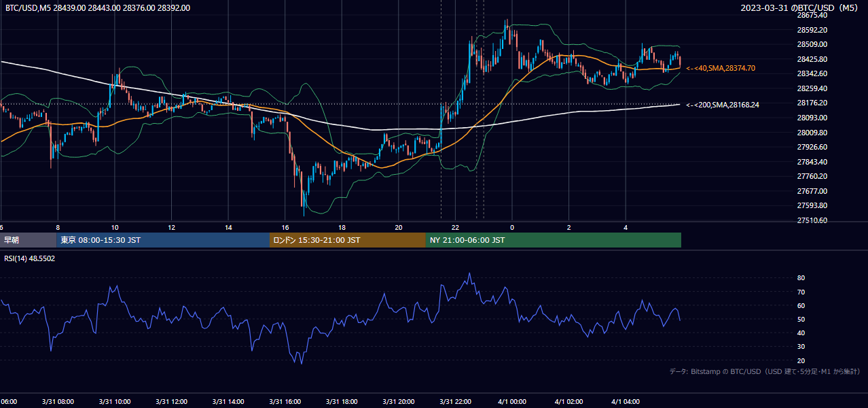This screenshot has width=868, height=408.
Task: Click hour tick 14 under price chart
Action: point(228,227)
